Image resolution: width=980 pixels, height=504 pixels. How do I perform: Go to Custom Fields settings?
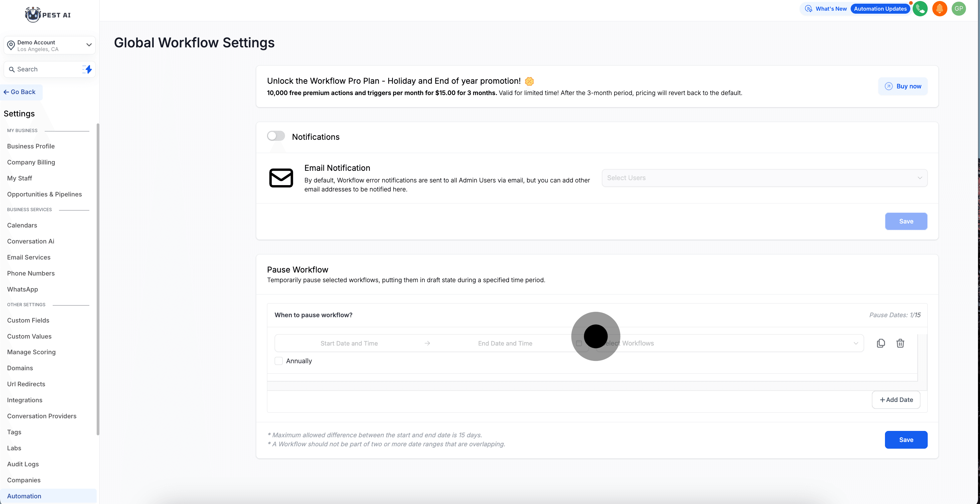(28, 320)
